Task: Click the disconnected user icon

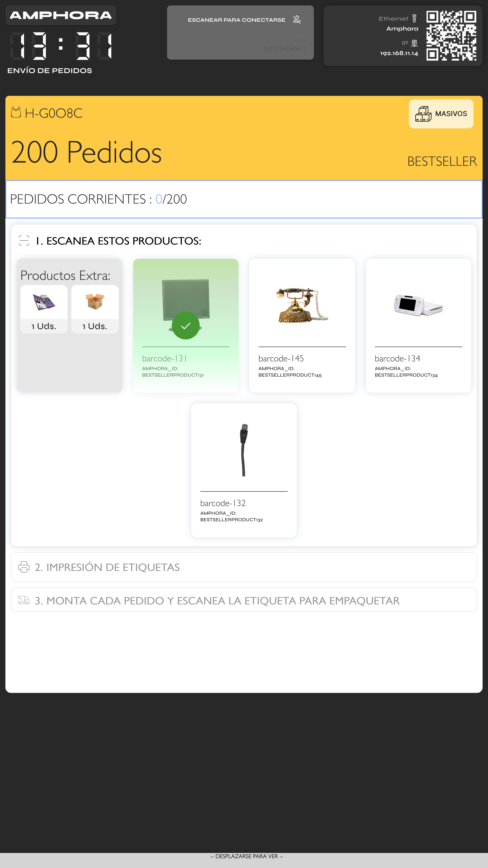Action: tap(297, 20)
